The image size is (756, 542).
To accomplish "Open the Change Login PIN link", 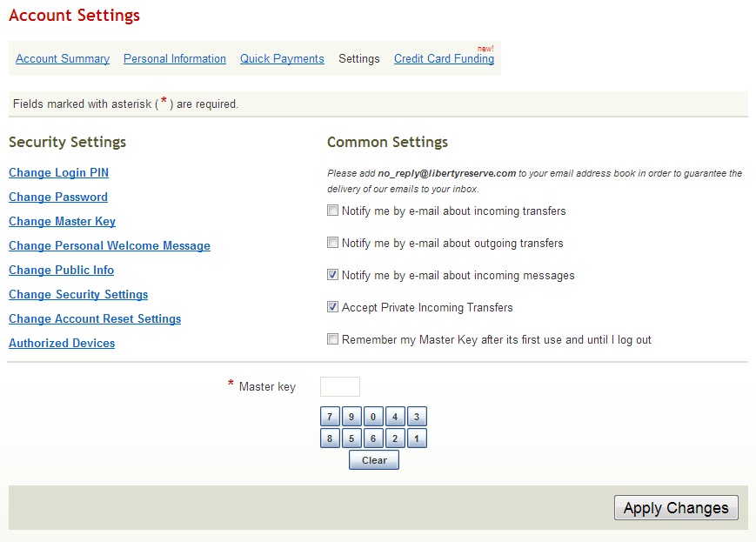I will (x=58, y=173).
